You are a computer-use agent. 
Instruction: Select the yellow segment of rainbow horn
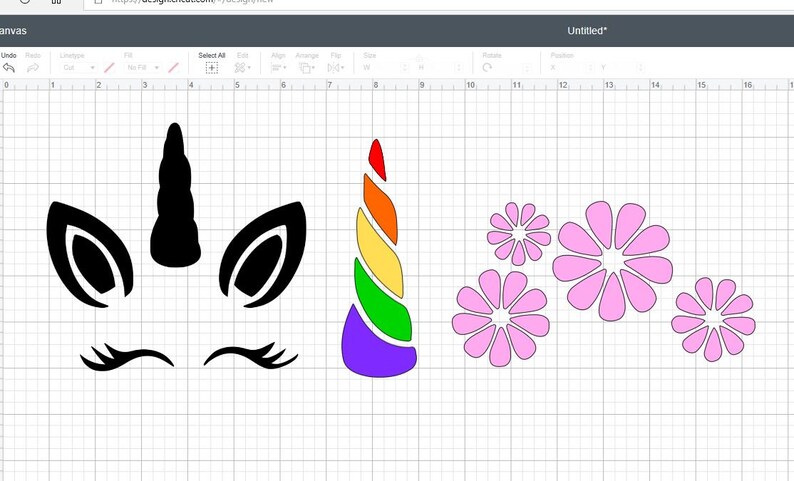(x=380, y=253)
